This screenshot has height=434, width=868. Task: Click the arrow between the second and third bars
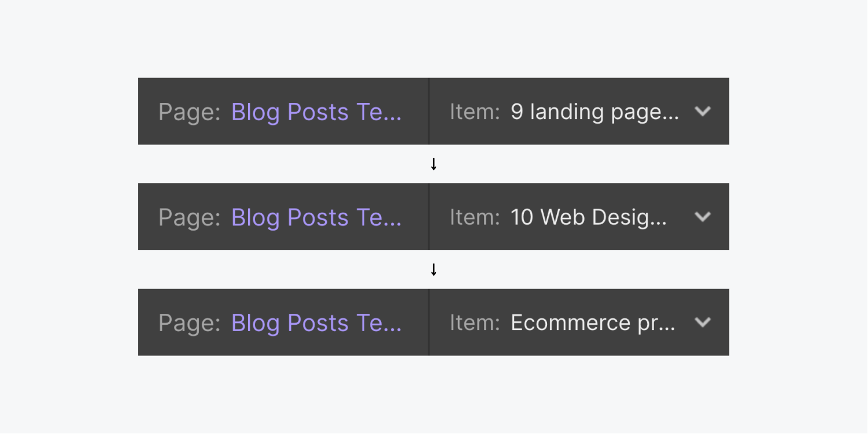click(433, 269)
